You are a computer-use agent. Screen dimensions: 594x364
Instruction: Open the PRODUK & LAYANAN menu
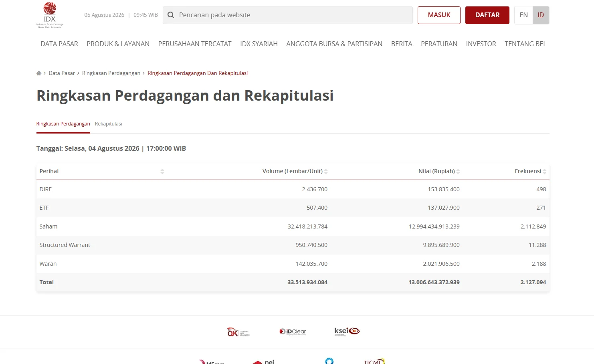coord(118,44)
